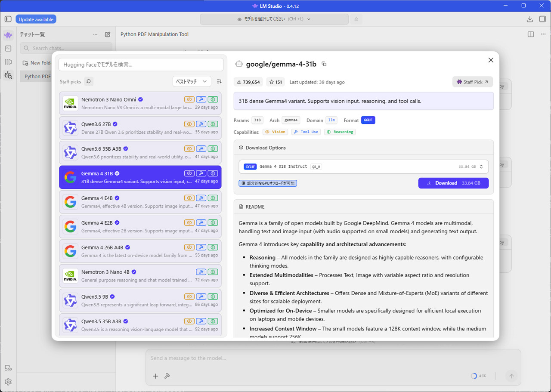Create a new chat with the compose icon
The image size is (551, 392).
[x=108, y=34]
